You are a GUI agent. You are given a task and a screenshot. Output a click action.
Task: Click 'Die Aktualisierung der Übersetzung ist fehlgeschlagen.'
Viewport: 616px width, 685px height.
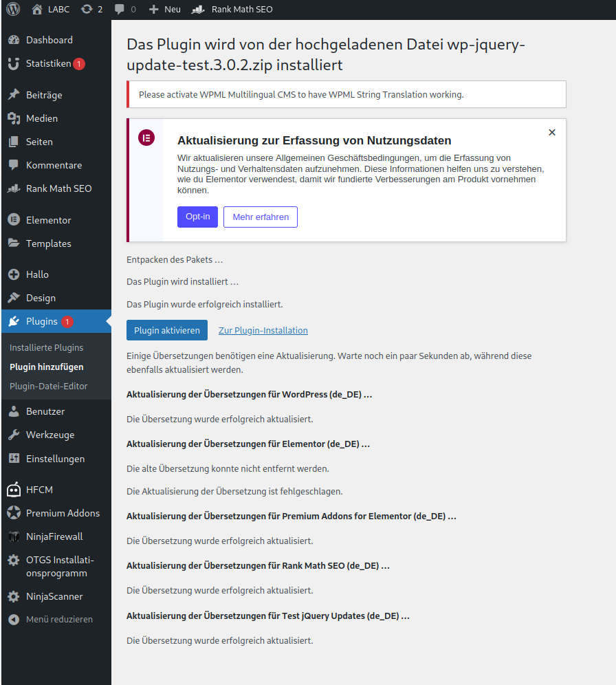pyautogui.click(x=234, y=492)
